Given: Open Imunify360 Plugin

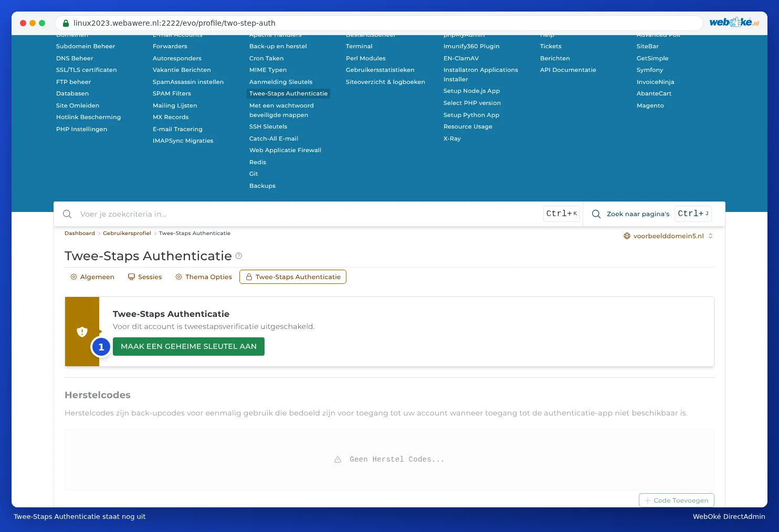Looking at the screenshot, I should coord(471,46).
